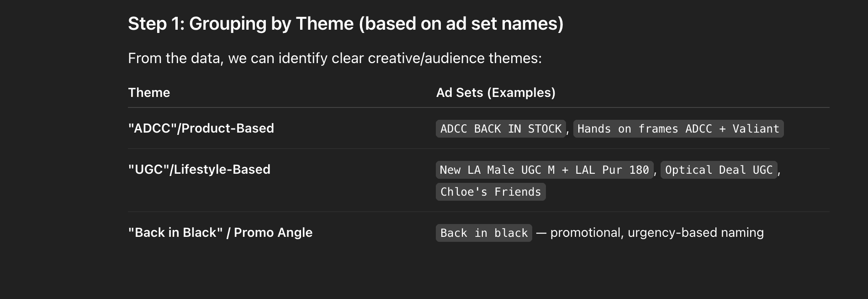Select the '"Back in Black" / Promo Angle' cell
Screen dimensions: 868x299
point(220,233)
